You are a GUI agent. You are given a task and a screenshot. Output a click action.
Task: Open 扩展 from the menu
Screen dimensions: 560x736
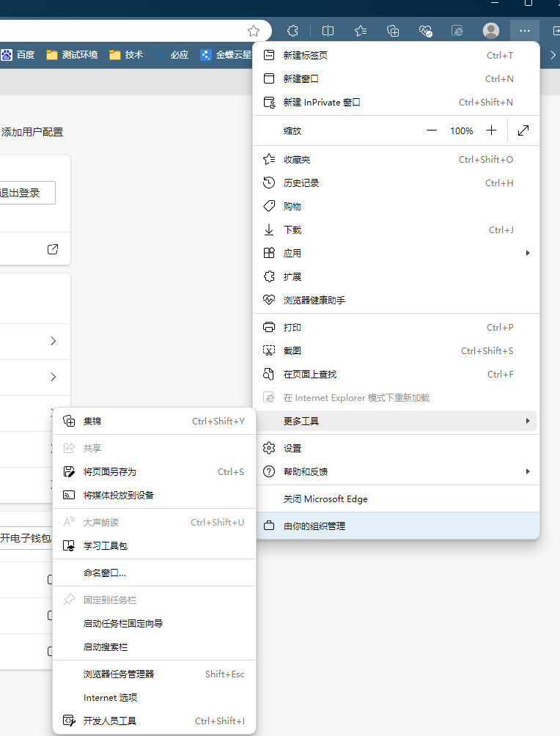point(396,277)
